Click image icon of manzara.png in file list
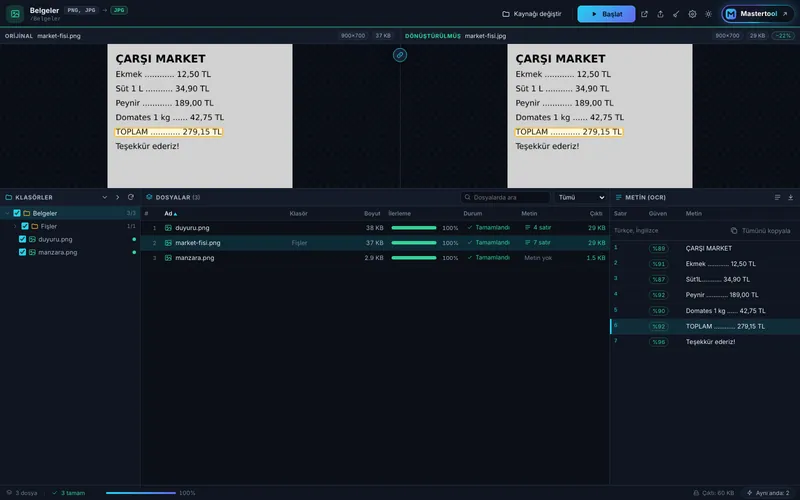Screen dimensions: 800x500 point(168,258)
